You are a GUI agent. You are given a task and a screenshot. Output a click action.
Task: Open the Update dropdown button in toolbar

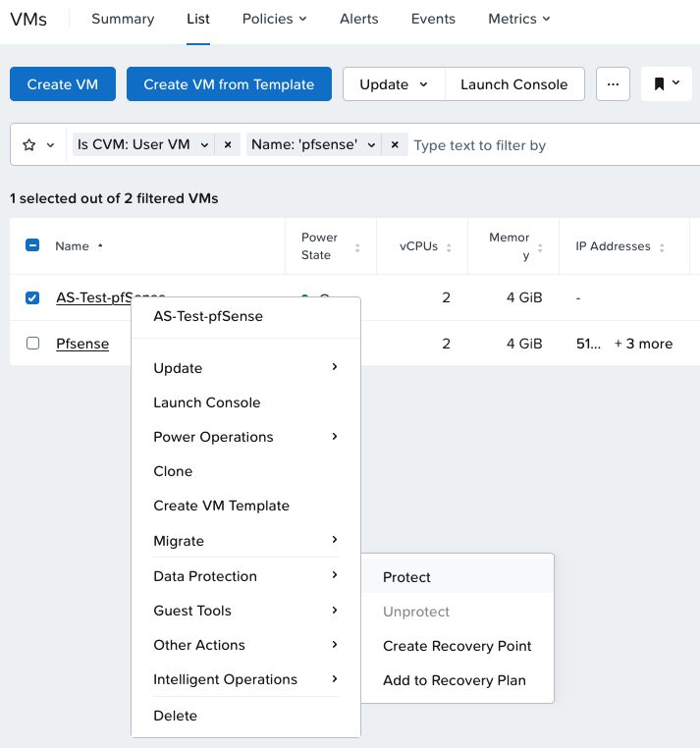click(394, 84)
